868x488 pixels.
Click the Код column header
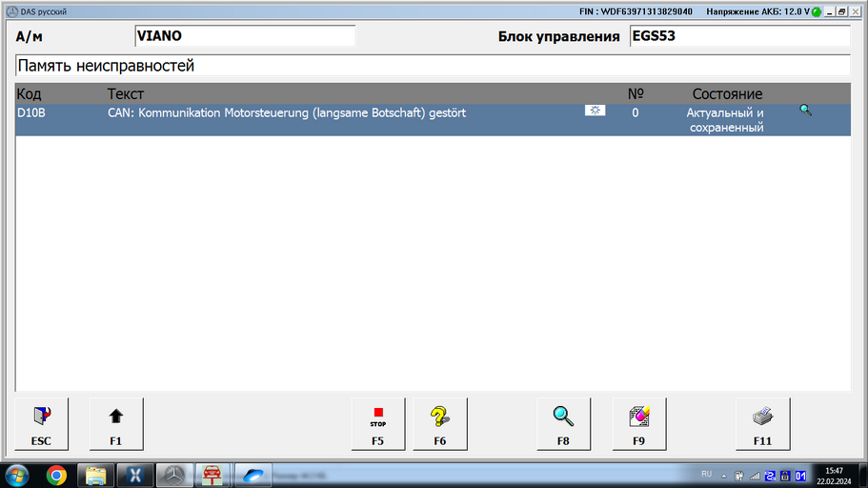tap(29, 94)
